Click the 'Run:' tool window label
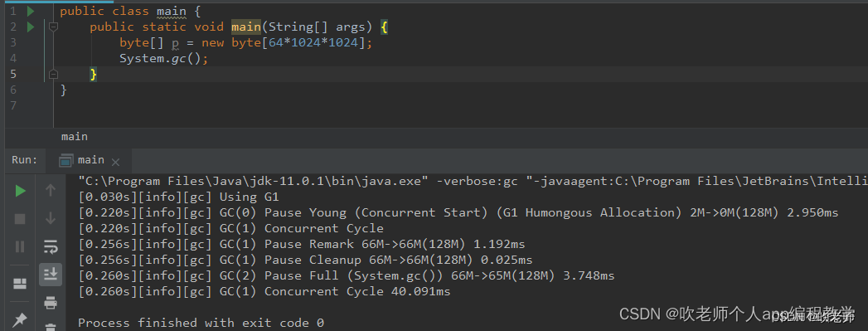 (x=24, y=160)
